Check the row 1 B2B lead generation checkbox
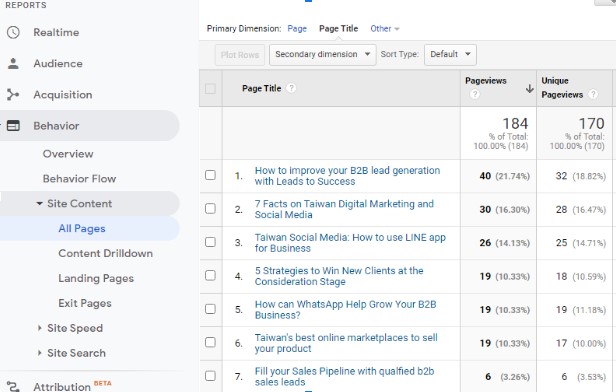This screenshot has width=616, height=392. pyautogui.click(x=210, y=175)
